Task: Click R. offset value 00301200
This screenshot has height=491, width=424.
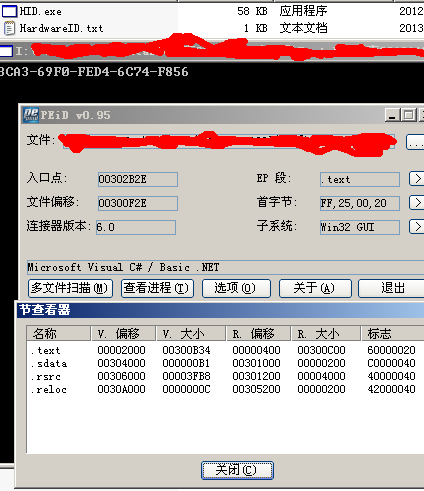Action: coord(256,376)
